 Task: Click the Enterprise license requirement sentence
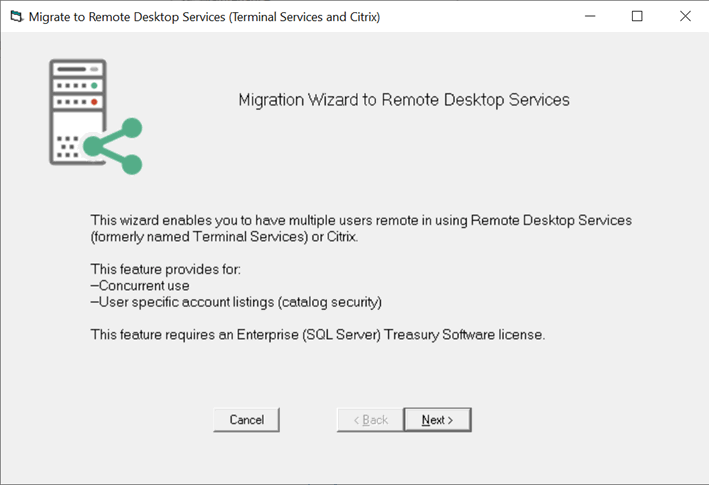point(318,335)
